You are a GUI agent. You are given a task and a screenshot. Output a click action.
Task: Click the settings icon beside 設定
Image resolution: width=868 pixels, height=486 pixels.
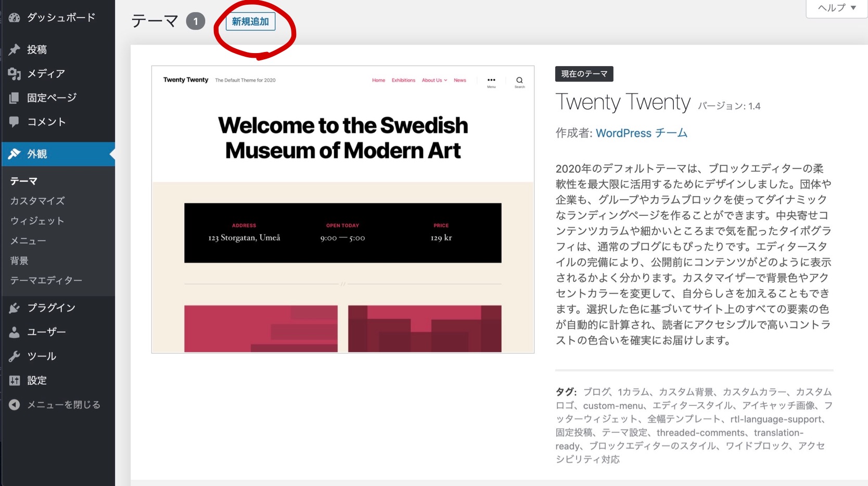[14, 380]
